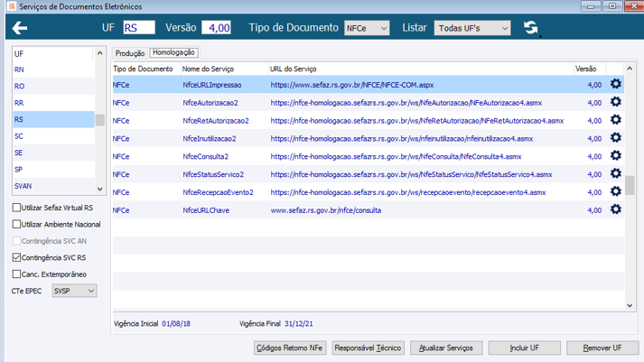Image resolution: width=644 pixels, height=362 pixels.
Task: Open gear settings for NfceStatusServico2 row
Action: pos(615,173)
